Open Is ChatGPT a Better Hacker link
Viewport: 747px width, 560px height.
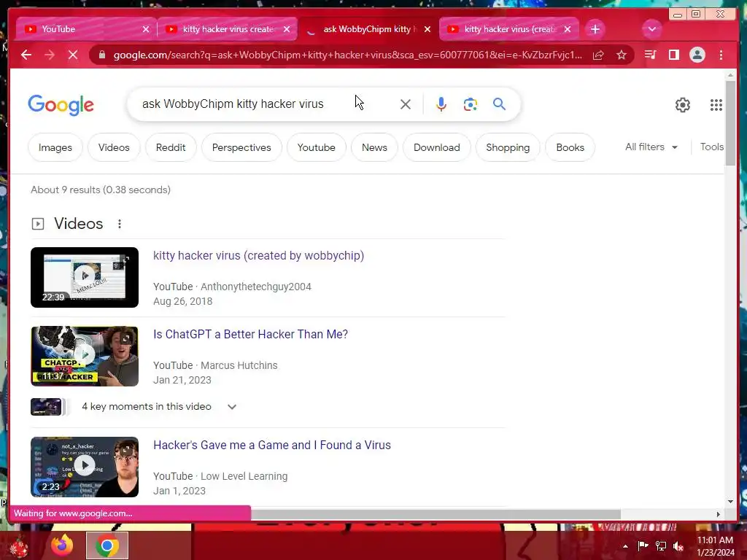251,334
